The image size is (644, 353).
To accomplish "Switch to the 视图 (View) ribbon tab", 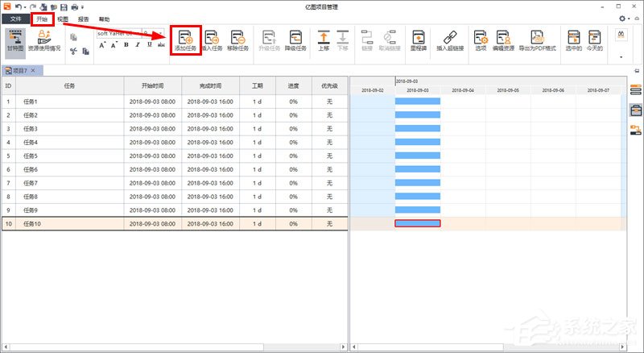I will coord(63,18).
